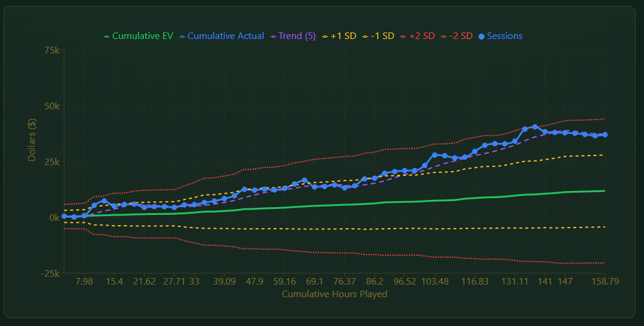
Task: Click the purple Trend (5) legend marker
Action: point(273,36)
